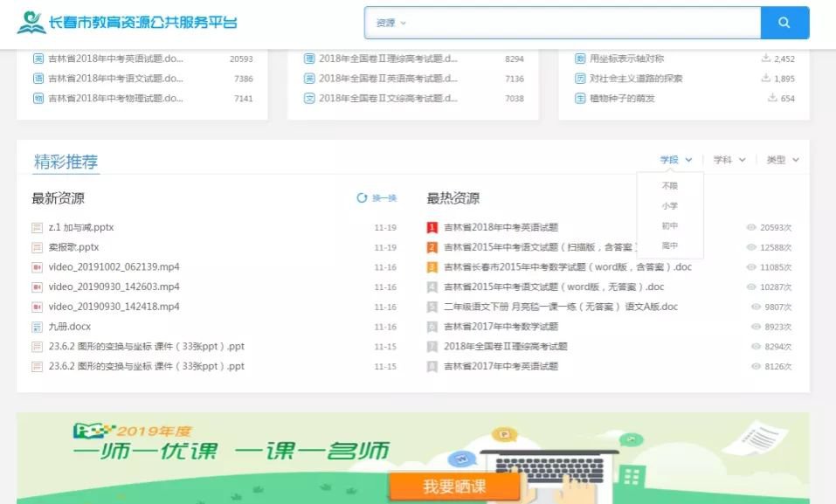Screen dimensions: 836x504
Task: Click rank 1 badge in hottest resources
Action: point(432,228)
